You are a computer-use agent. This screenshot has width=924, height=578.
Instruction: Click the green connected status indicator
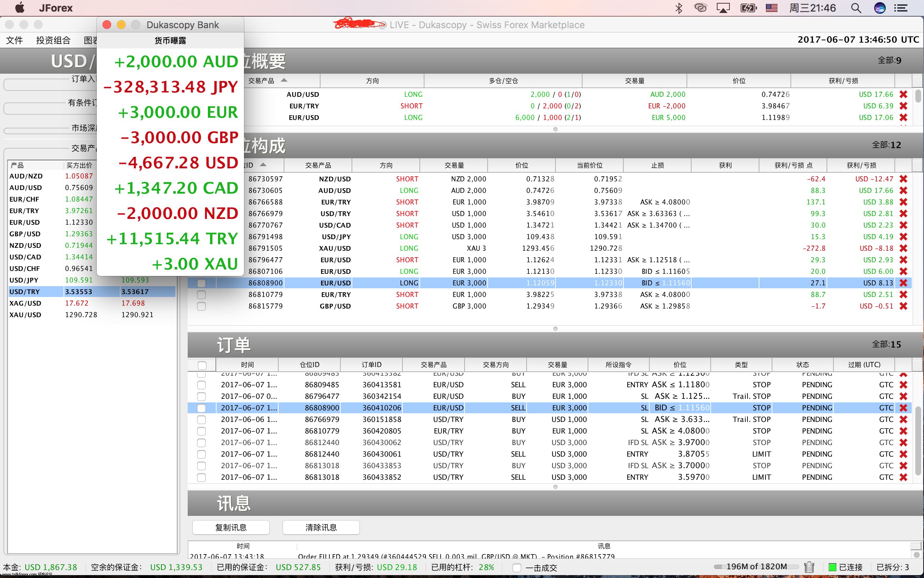(x=832, y=567)
